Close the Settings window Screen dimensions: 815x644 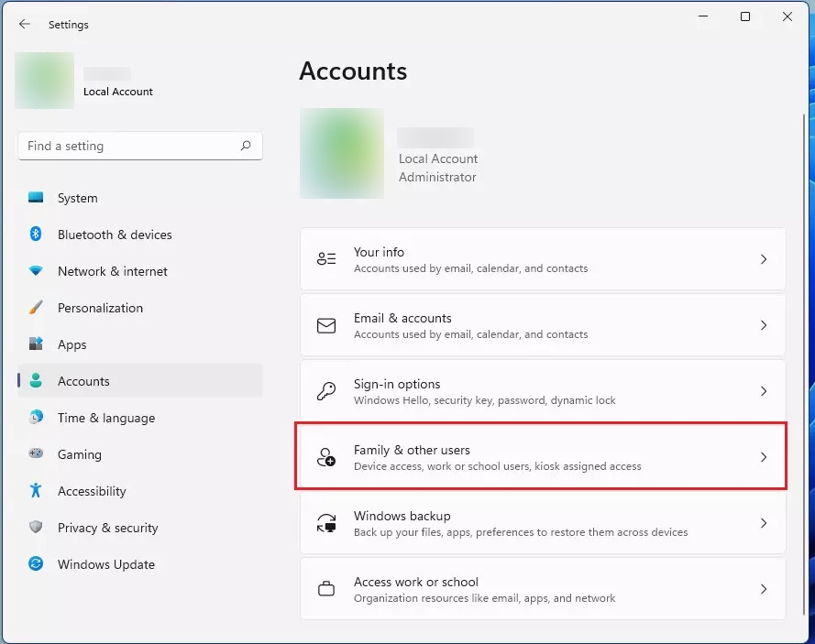pyautogui.click(x=787, y=16)
